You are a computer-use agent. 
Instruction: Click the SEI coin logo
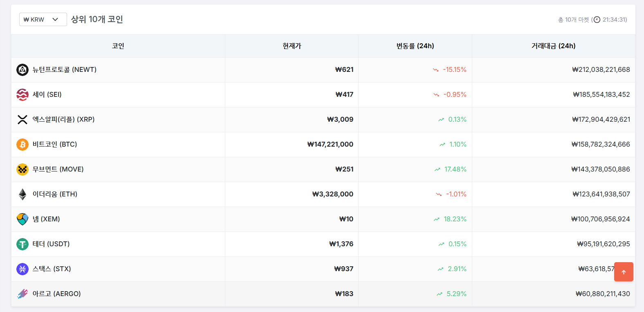pyautogui.click(x=22, y=95)
